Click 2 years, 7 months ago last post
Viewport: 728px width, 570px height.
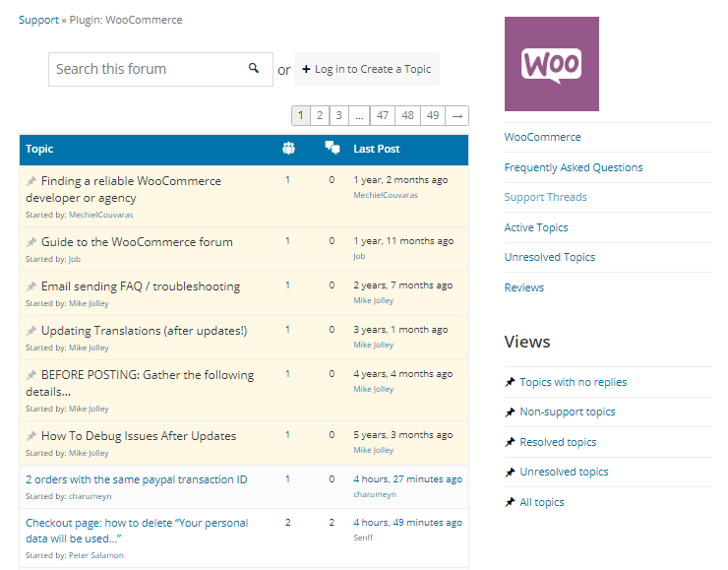[403, 285]
